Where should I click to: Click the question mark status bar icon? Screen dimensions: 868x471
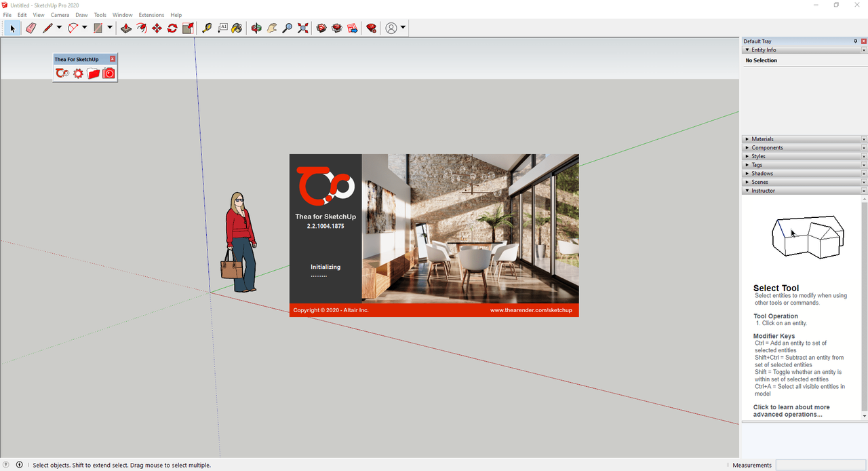pyautogui.click(x=6, y=465)
